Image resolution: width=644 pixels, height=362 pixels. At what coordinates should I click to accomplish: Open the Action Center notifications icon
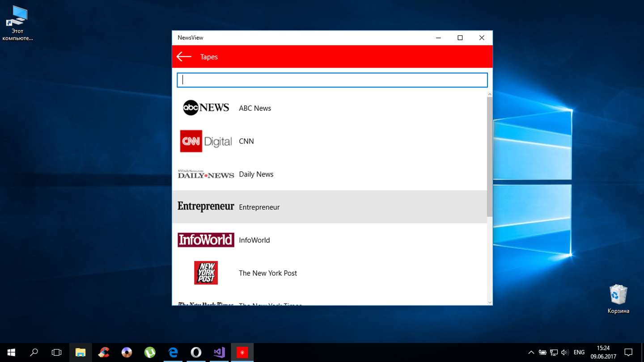click(x=628, y=353)
